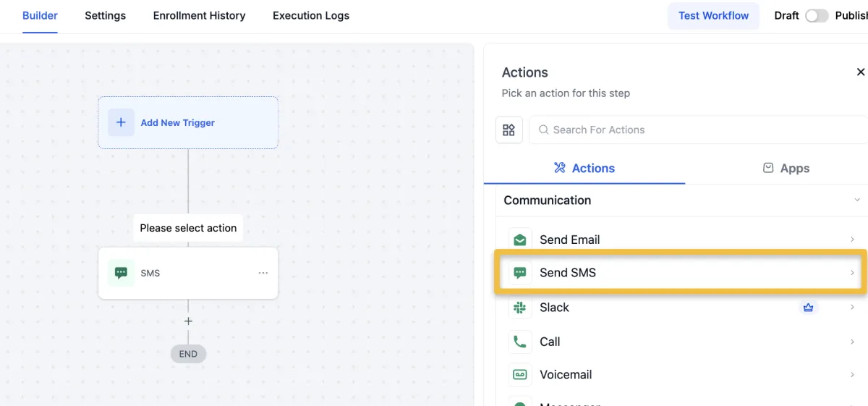The image size is (868, 406).
Task: Expand the Send Email action chevron
Action: pos(853,240)
